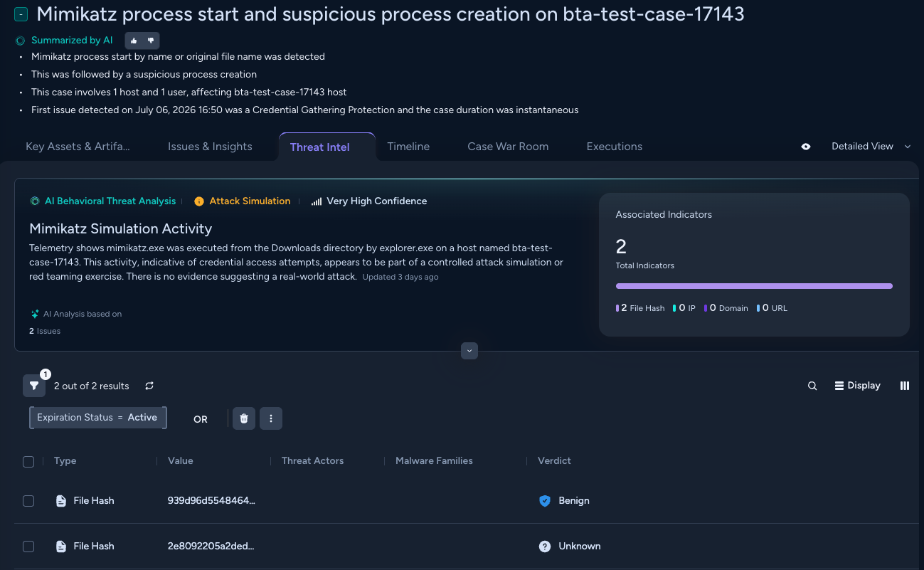This screenshot has height=570, width=924.
Task: Click the 0 IP legend item
Action: 684,308
